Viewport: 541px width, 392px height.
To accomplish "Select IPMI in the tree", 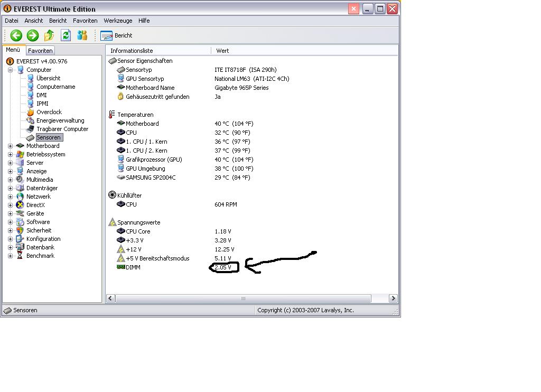I will pyautogui.click(x=42, y=104).
